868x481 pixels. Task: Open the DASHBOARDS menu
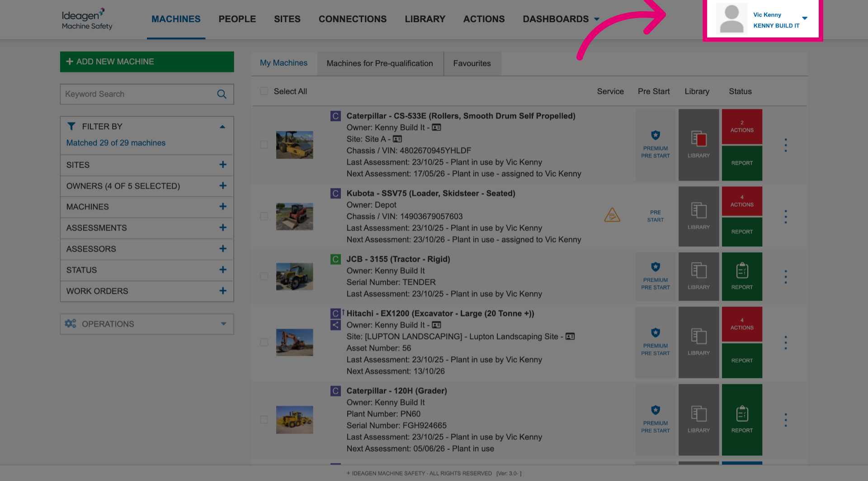561,19
